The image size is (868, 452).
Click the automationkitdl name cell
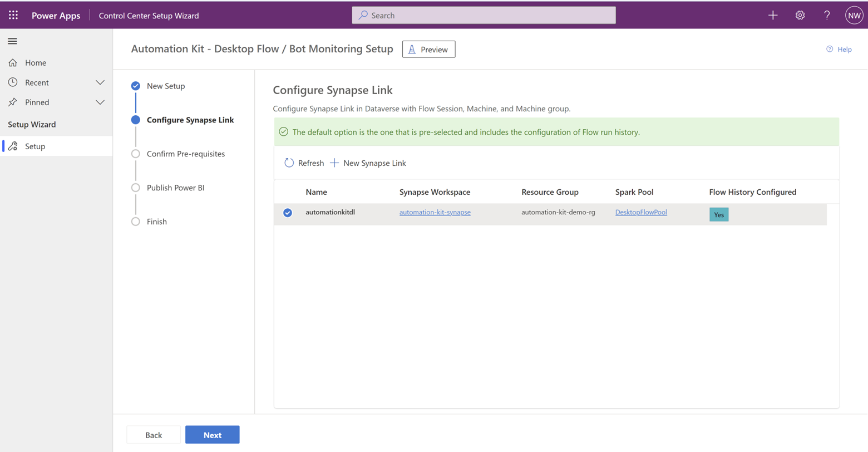click(x=331, y=212)
